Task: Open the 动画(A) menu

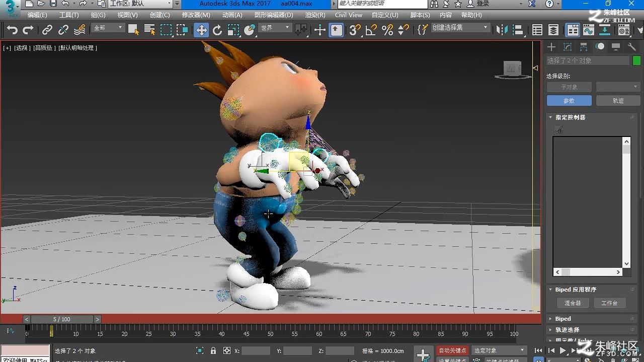Action: point(232,15)
